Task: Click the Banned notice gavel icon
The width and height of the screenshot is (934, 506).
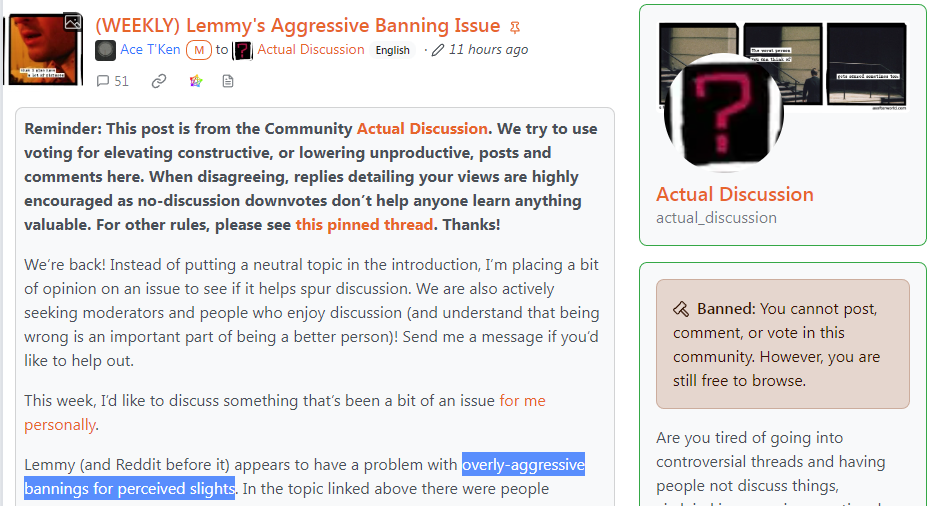Action: click(x=681, y=309)
